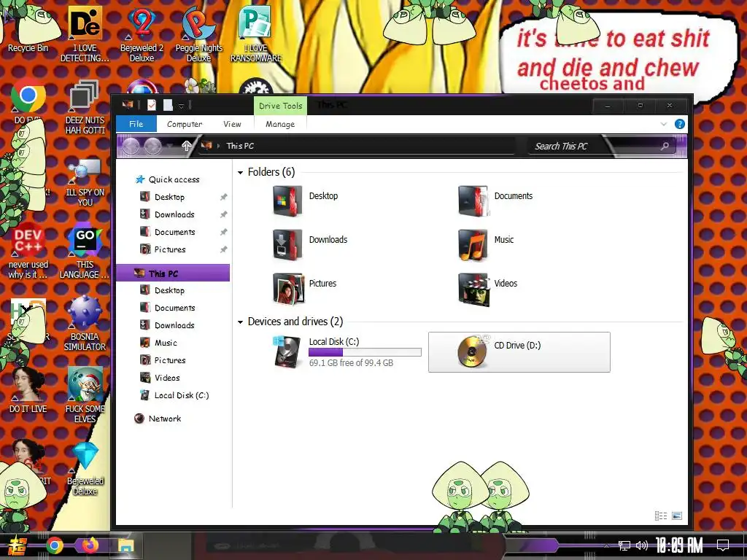Select the CD Drive (D:) item

point(519,352)
